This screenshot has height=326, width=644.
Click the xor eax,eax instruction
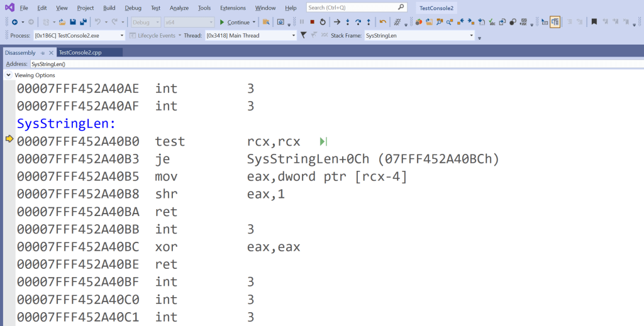(x=158, y=247)
